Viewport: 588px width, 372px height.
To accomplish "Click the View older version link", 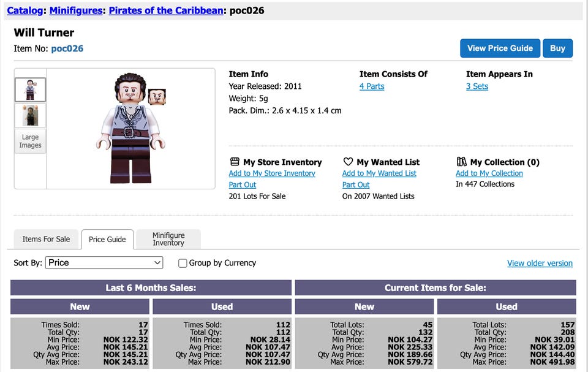I will (x=540, y=263).
